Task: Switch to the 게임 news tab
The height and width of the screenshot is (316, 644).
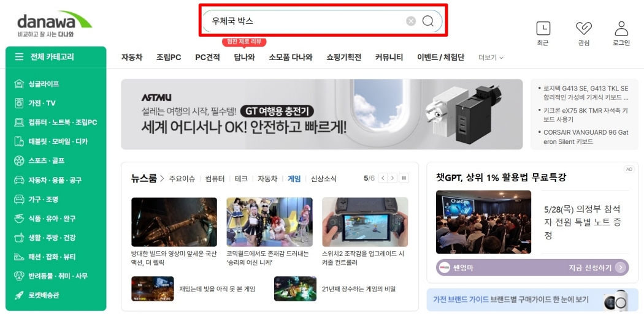Action: tap(294, 179)
